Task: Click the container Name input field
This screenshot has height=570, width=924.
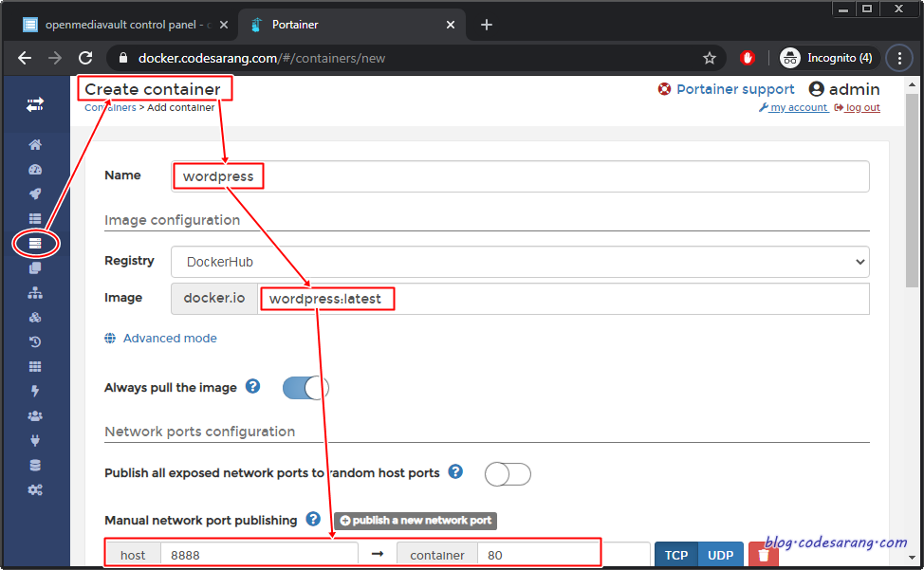Action: click(x=520, y=176)
